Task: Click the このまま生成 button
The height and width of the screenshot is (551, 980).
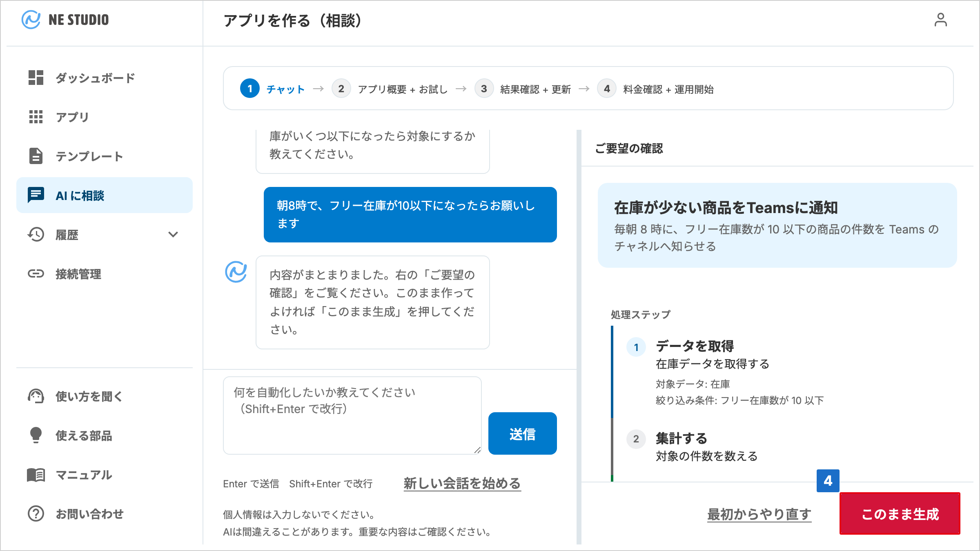Action: pos(900,513)
